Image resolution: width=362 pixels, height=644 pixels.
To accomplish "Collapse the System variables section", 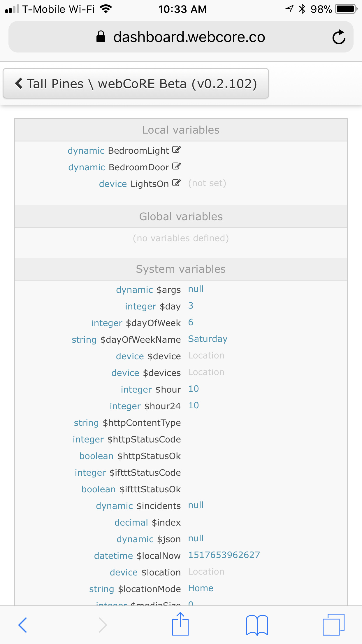I will click(181, 269).
